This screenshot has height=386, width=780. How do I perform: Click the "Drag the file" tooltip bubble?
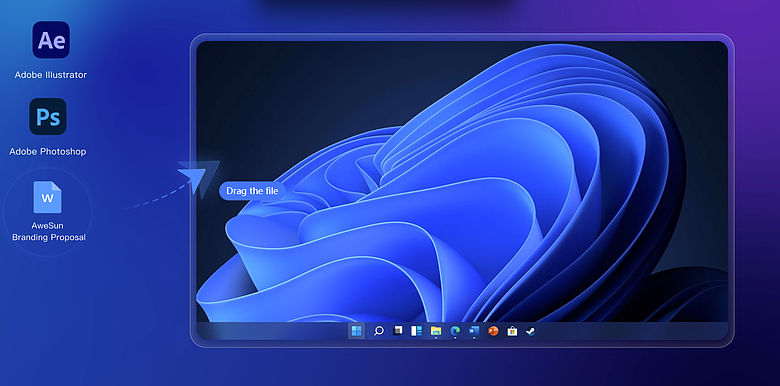[252, 191]
